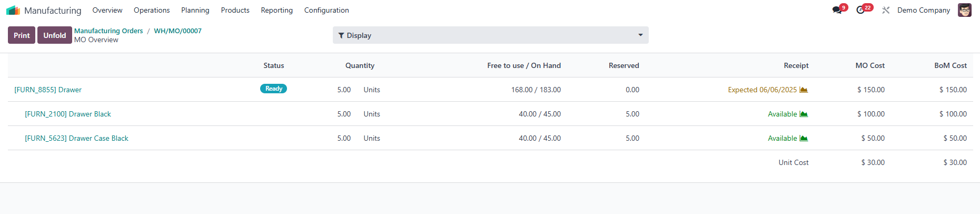The height and width of the screenshot is (214, 980).
Task: Open the Operations menu
Action: click(152, 10)
